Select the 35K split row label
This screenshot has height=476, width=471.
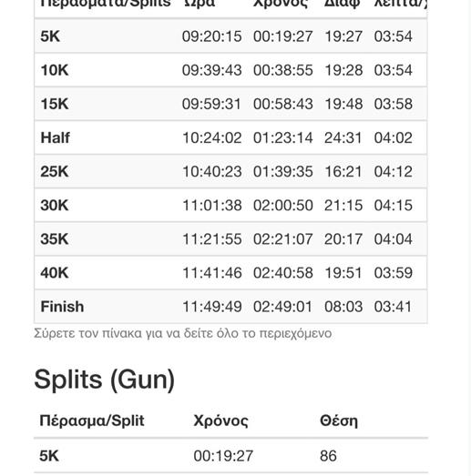(55, 239)
